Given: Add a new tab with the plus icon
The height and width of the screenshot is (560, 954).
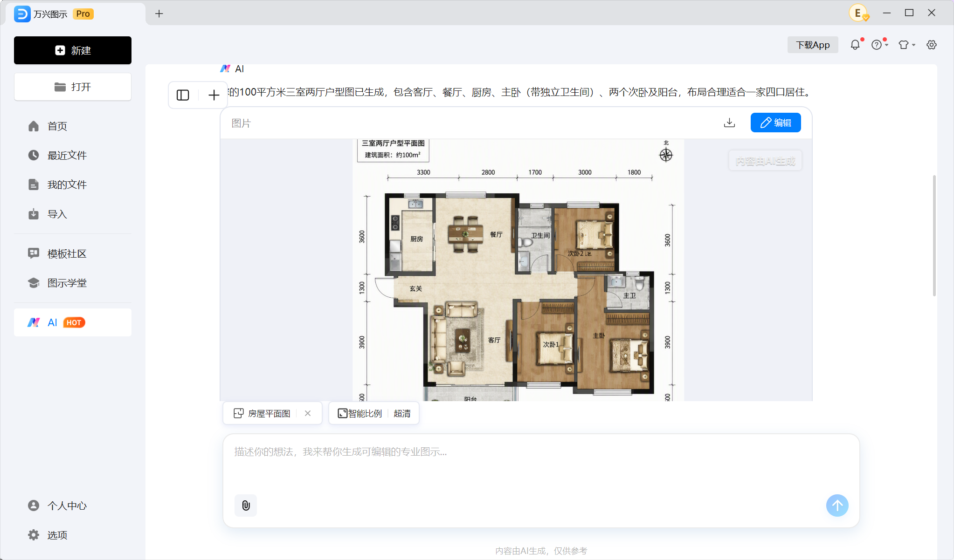Looking at the screenshot, I should click(159, 14).
